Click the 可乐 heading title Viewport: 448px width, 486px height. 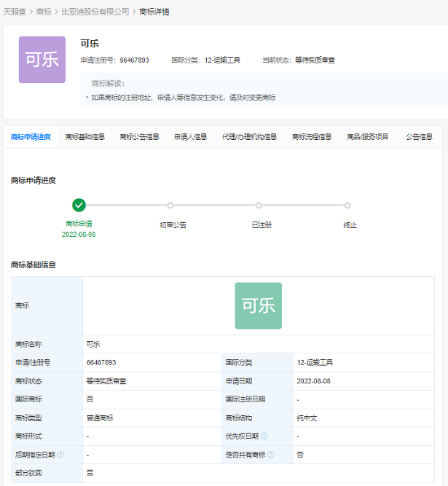(x=90, y=43)
